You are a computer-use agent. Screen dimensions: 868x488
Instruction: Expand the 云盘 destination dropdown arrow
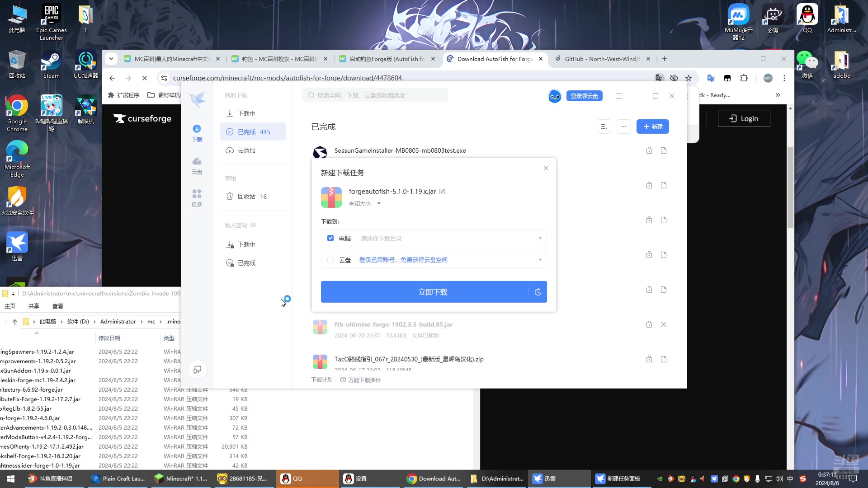[540, 260]
